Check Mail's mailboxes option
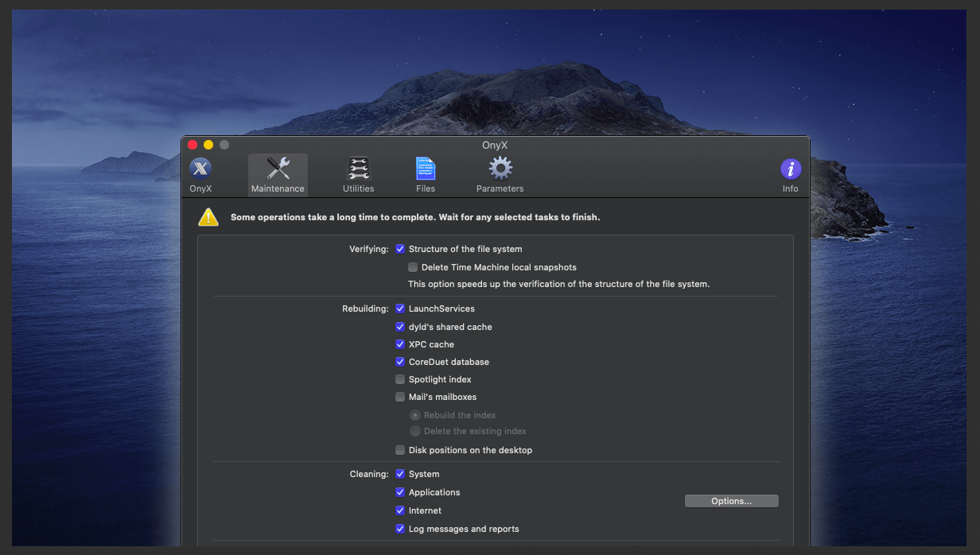 [x=400, y=397]
